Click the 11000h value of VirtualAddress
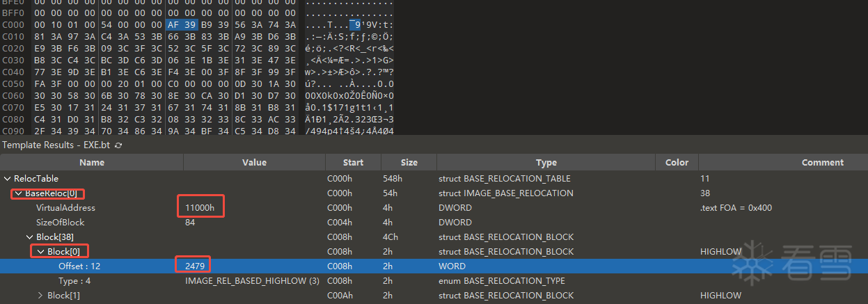The height and width of the screenshot is (304, 868). (x=200, y=208)
